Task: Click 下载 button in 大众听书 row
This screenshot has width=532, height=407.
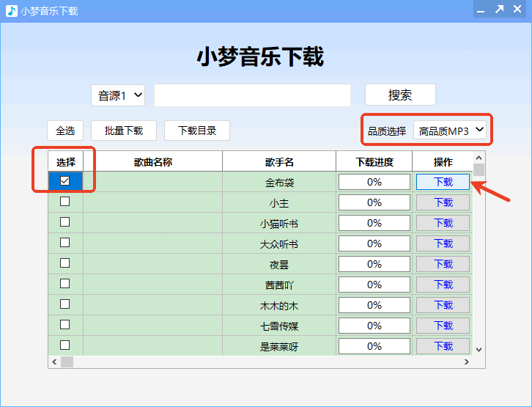Action: [x=443, y=243]
